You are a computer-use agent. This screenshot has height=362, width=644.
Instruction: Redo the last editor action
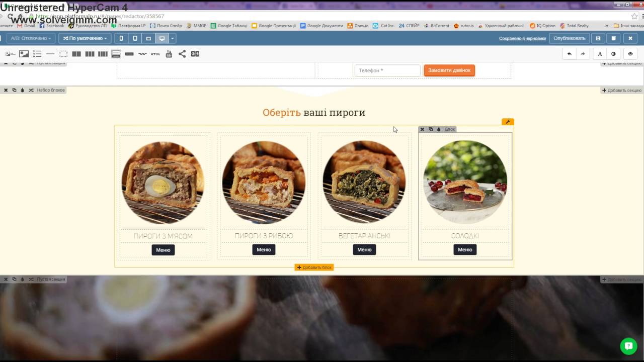[x=583, y=54]
